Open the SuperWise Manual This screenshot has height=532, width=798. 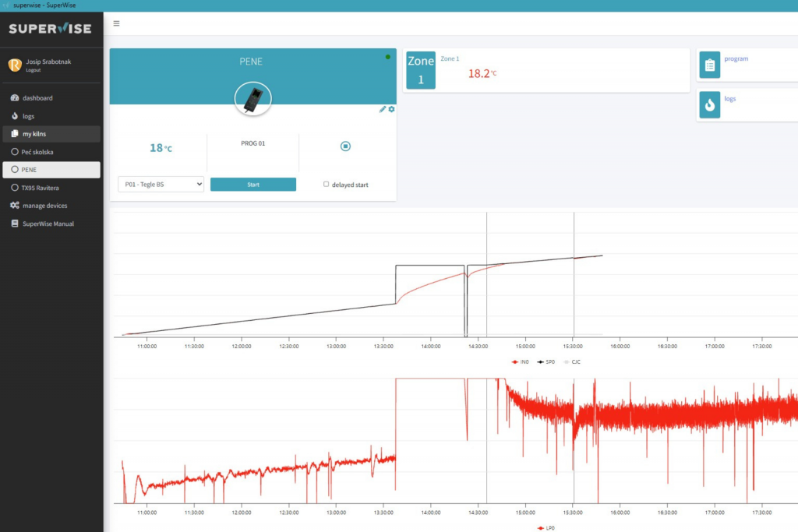[x=51, y=224]
